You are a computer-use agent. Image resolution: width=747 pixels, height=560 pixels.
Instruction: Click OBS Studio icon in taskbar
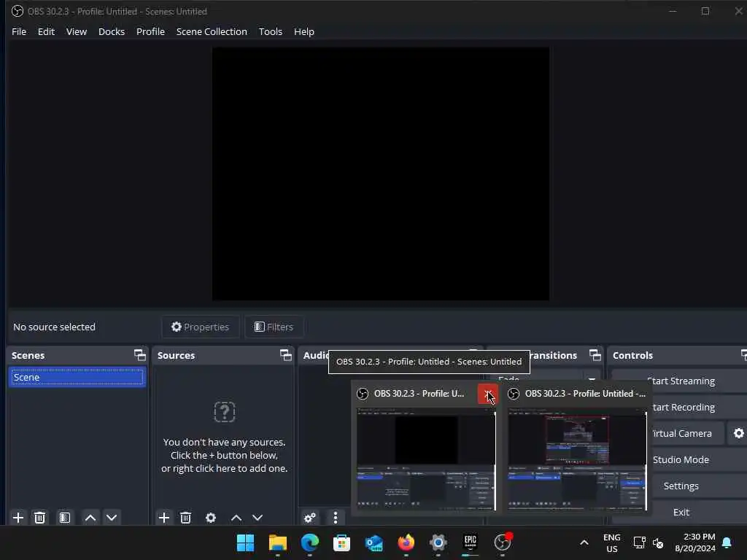(503, 542)
